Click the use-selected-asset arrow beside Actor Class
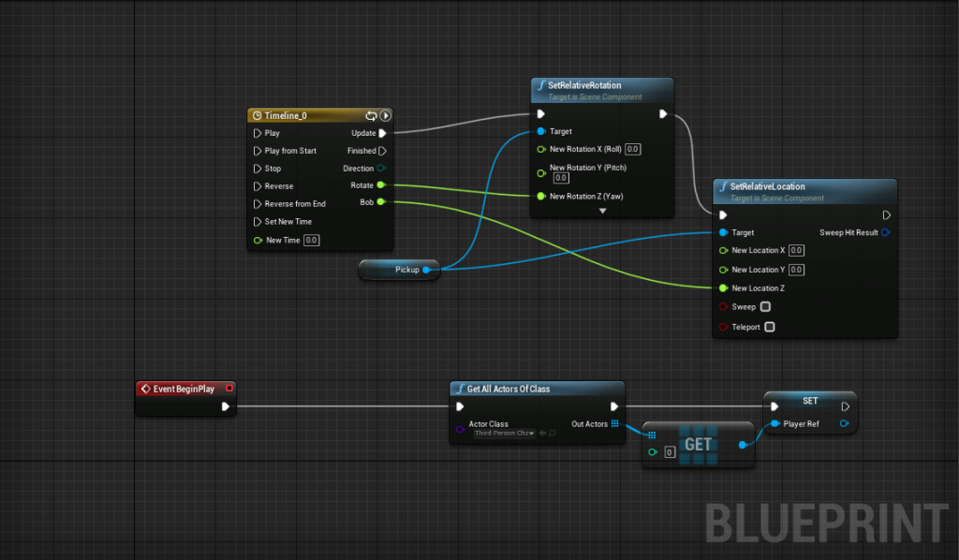This screenshot has width=959, height=560. coord(542,433)
